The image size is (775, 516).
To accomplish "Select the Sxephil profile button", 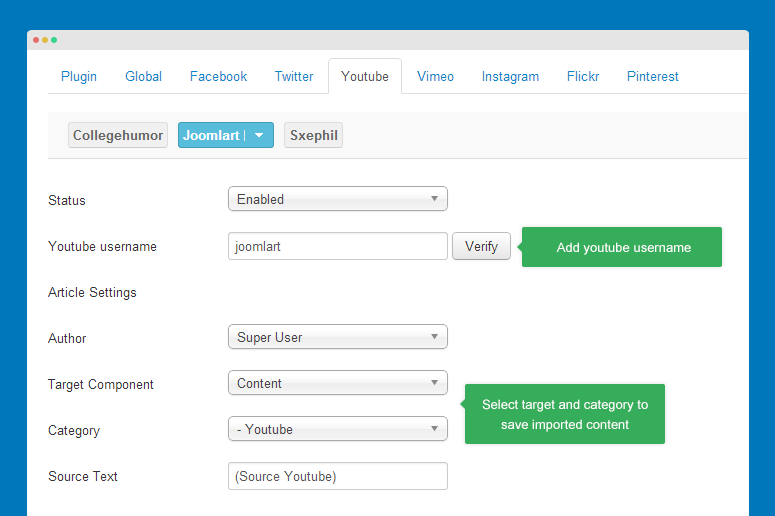I will 313,135.
